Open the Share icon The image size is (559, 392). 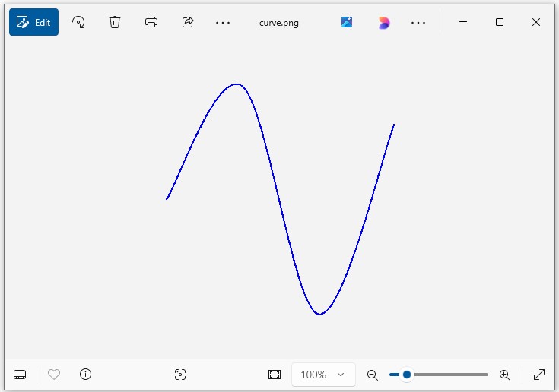(188, 22)
